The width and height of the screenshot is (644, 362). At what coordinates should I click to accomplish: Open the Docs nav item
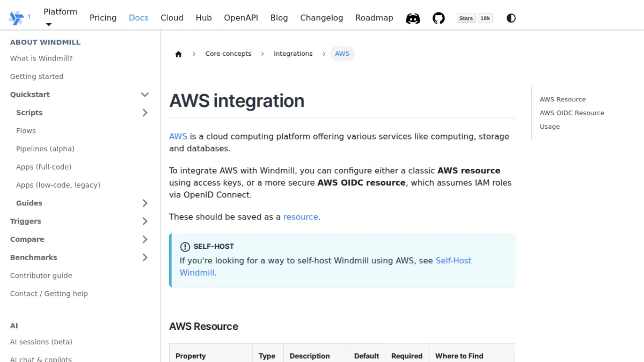pos(138,18)
